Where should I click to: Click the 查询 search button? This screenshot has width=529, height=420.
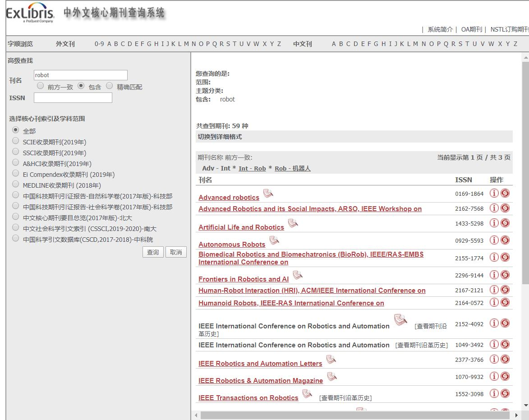153,252
